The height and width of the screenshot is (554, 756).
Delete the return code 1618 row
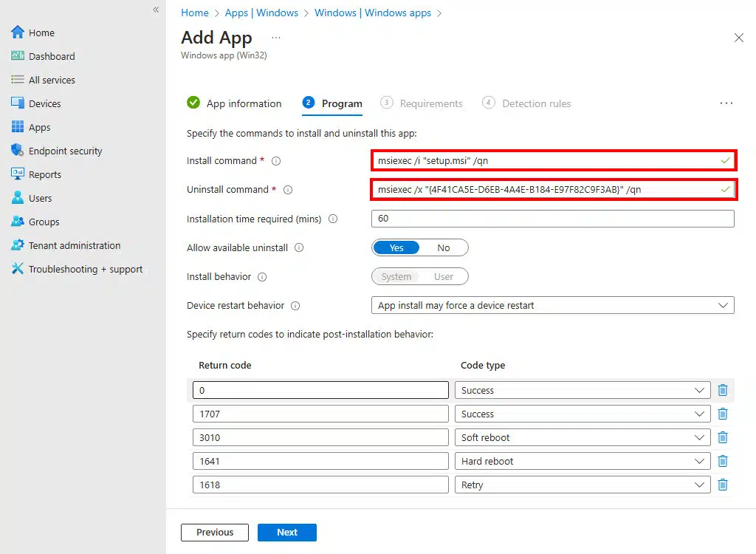[723, 485]
